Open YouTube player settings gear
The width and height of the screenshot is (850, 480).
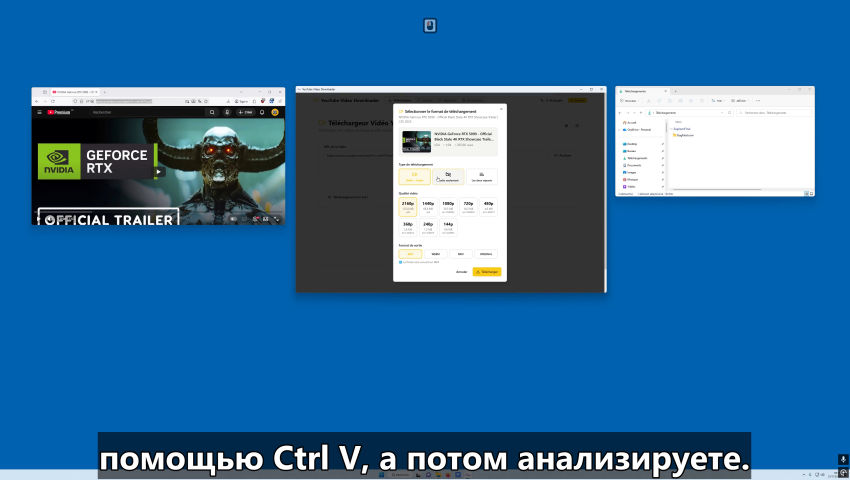[x=255, y=219]
